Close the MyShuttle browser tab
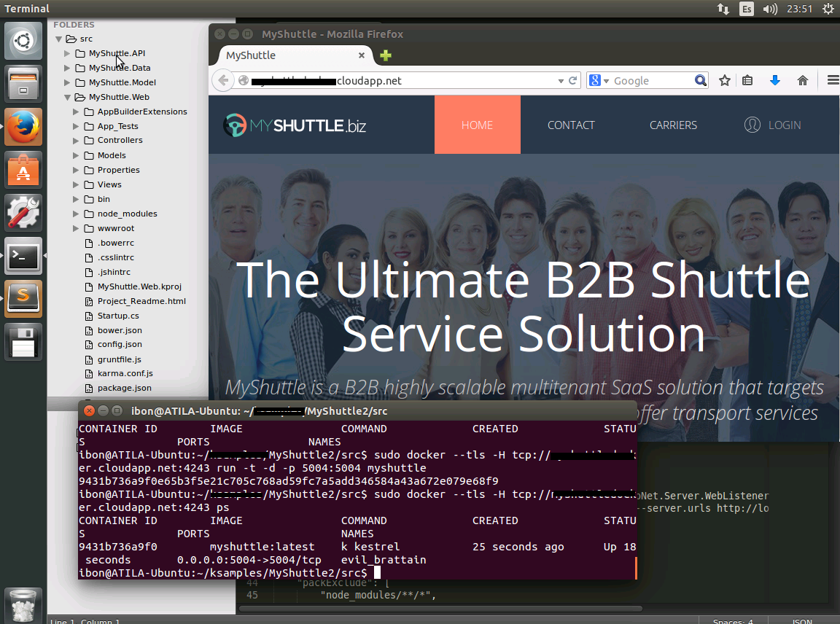Image resolution: width=840 pixels, height=624 pixels. (x=362, y=55)
